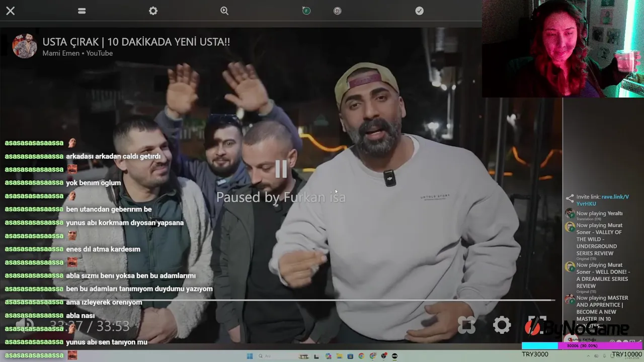
Task: Open the rave.link invite URL
Action: click(x=603, y=200)
